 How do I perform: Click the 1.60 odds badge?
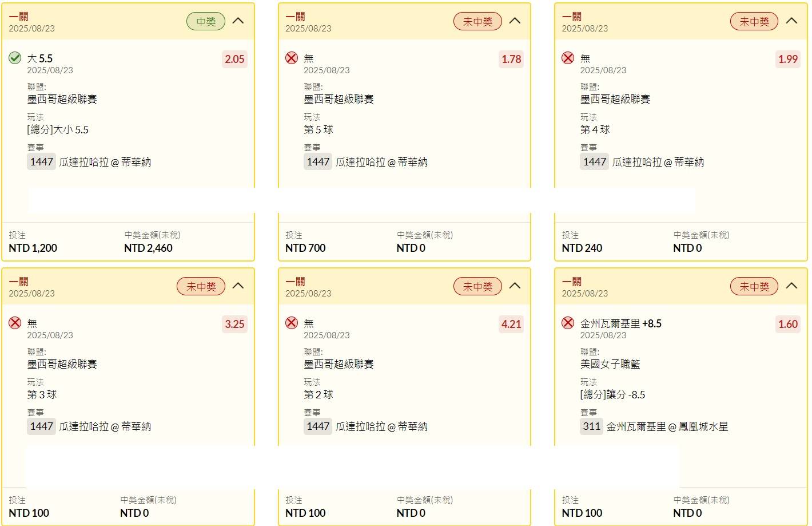(x=788, y=324)
